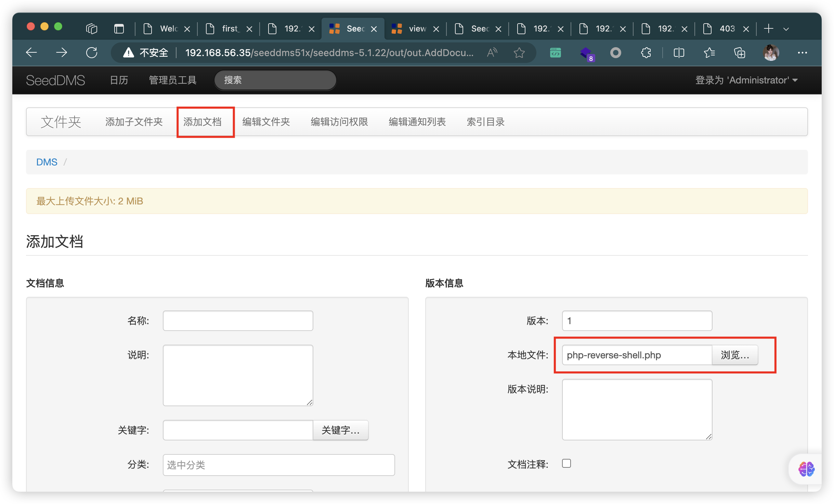Expand the tab search chevron
Image resolution: width=834 pixels, height=504 pixels.
coord(786,29)
